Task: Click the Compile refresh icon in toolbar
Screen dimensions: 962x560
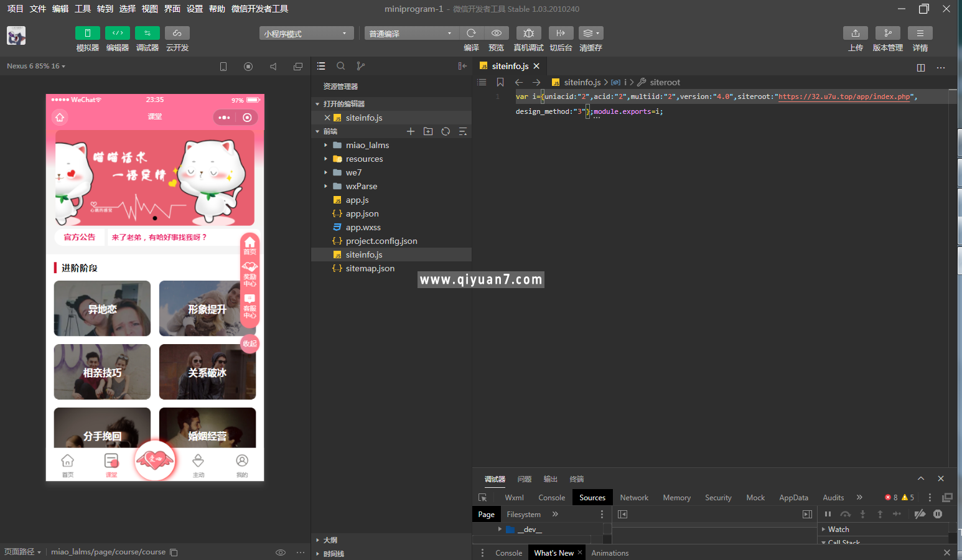Action: pyautogui.click(x=471, y=33)
